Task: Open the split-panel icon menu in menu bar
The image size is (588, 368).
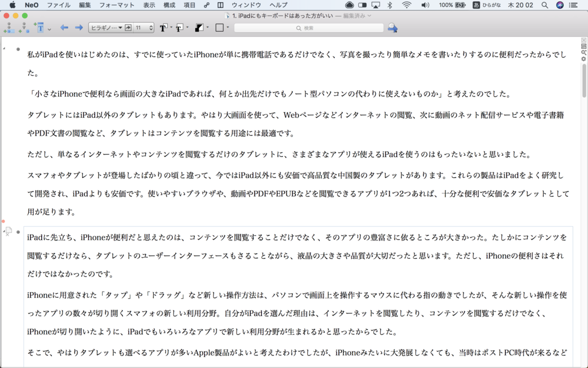Action: [x=220, y=5]
